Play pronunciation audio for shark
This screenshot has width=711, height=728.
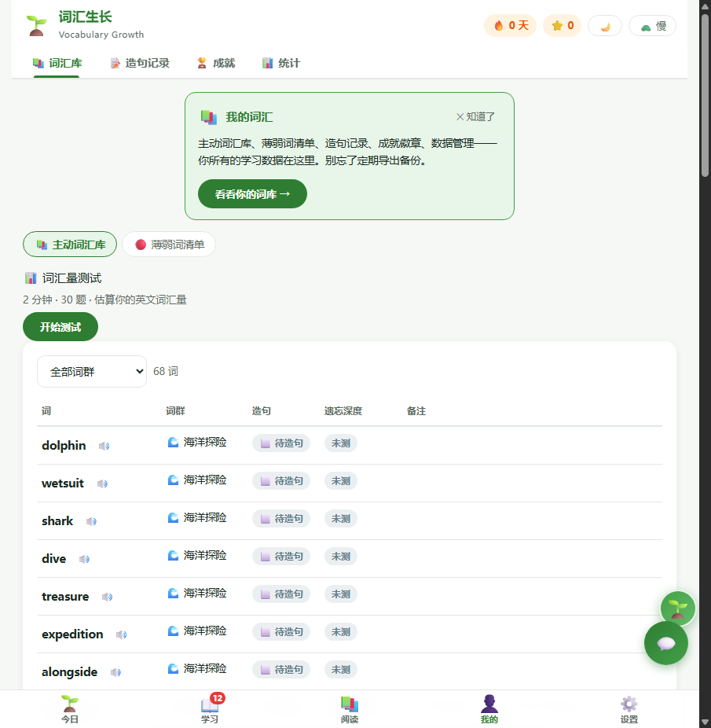coord(91,521)
